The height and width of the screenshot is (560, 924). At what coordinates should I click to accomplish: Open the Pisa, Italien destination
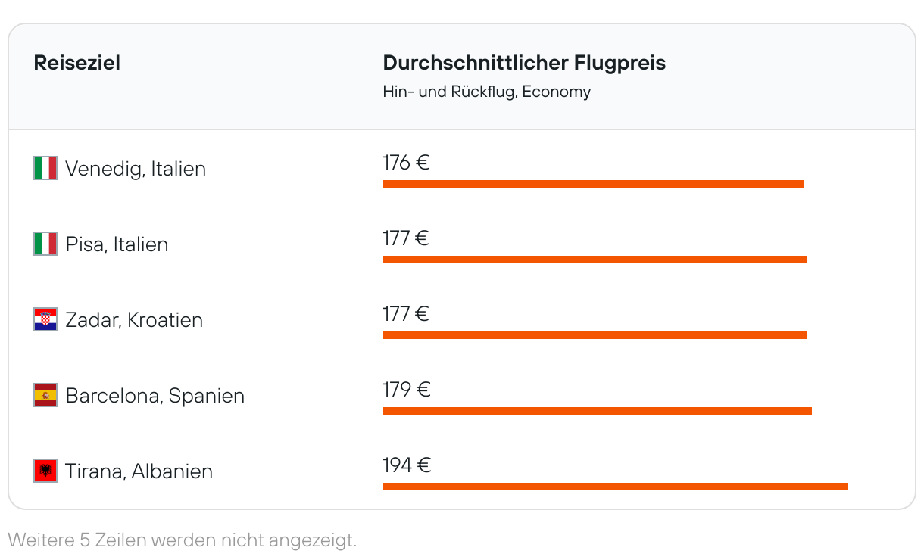[117, 244]
